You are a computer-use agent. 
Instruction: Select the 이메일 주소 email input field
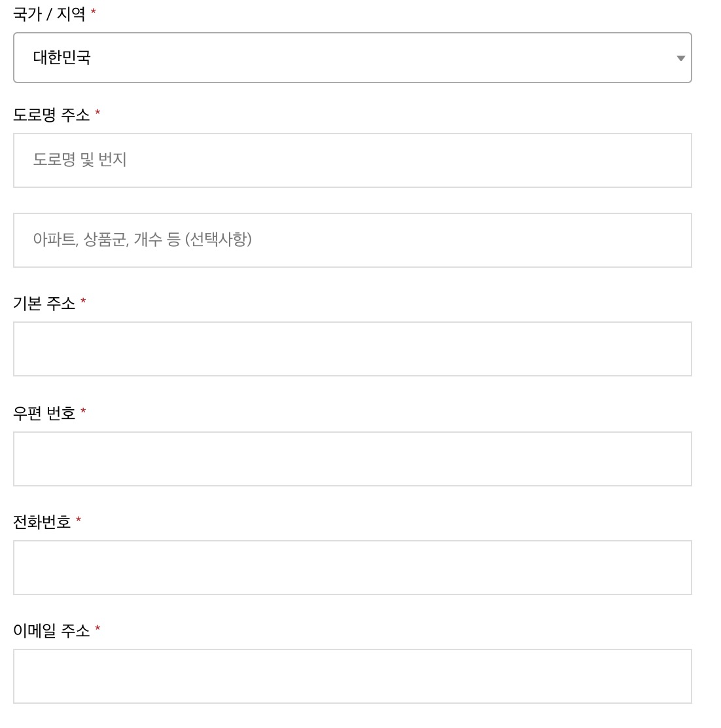pyautogui.click(x=351, y=676)
